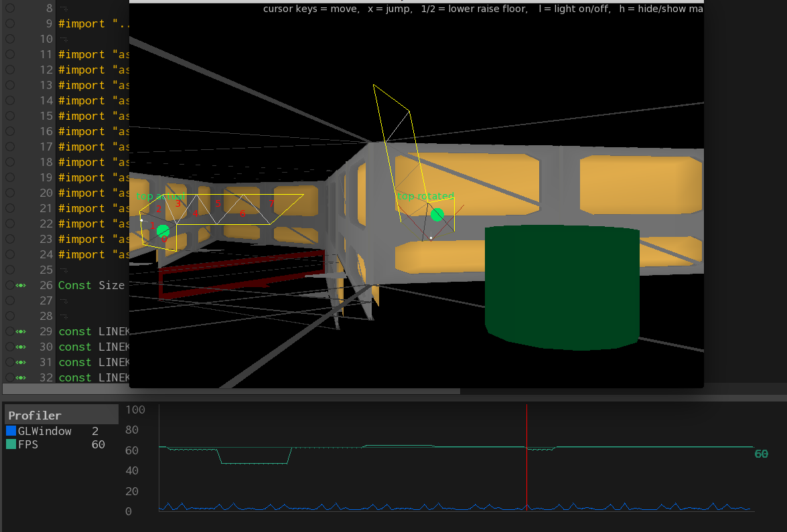
Task: Click the green FPS color swatch
Action: point(11,444)
